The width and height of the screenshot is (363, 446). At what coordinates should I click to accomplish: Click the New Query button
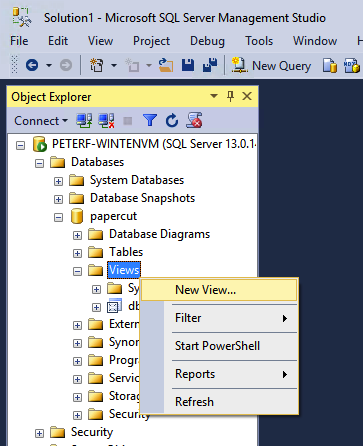click(x=271, y=66)
